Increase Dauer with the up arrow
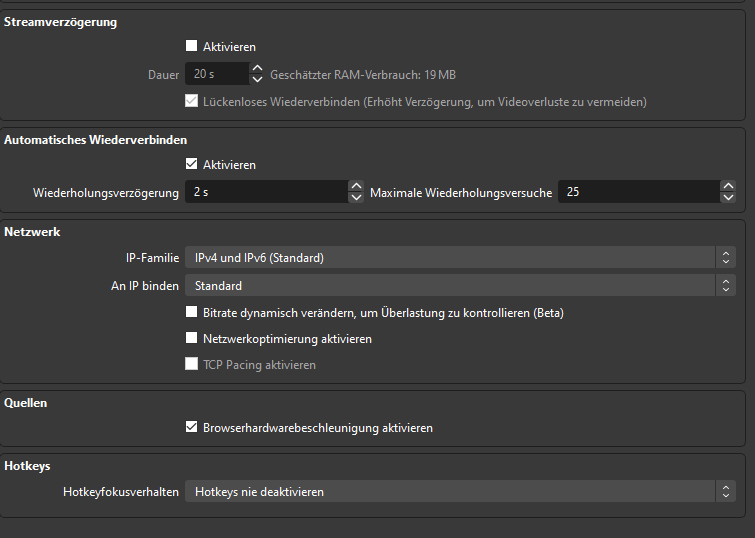Image resolution: width=755 pixels, height=538 pixels. 256,68
